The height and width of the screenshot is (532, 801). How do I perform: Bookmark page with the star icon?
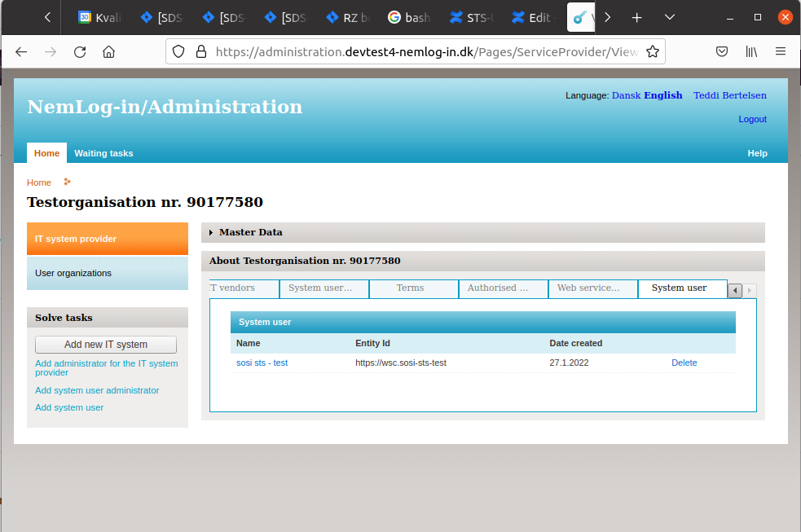point(652,52)
